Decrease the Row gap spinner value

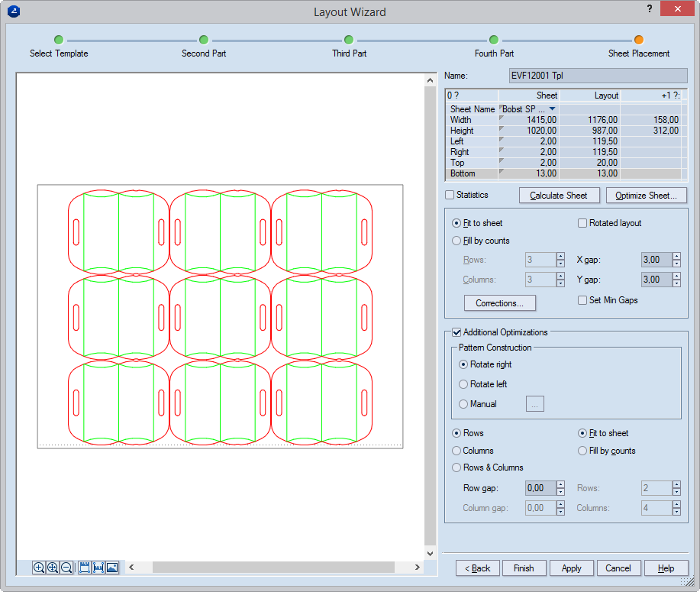[560, 492]
